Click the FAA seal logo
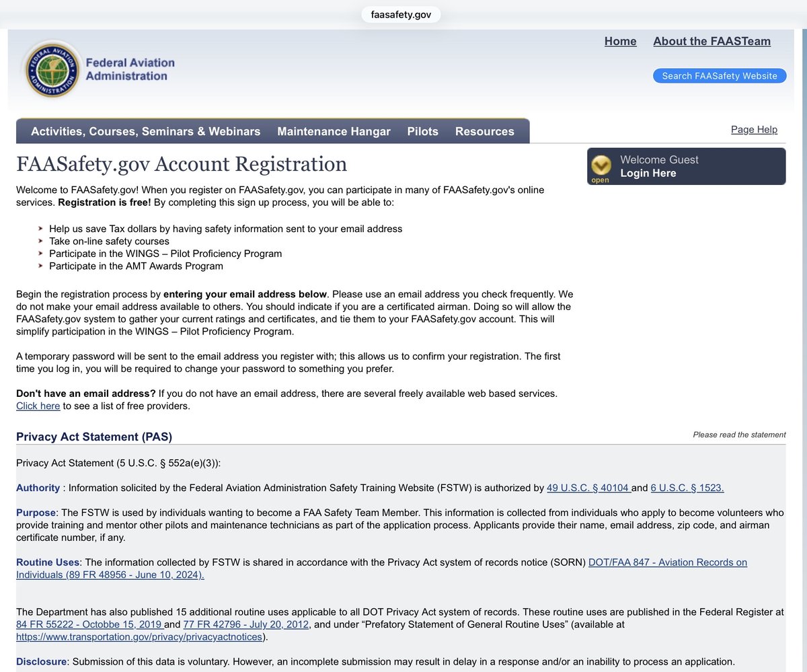 tap(52, 69)
